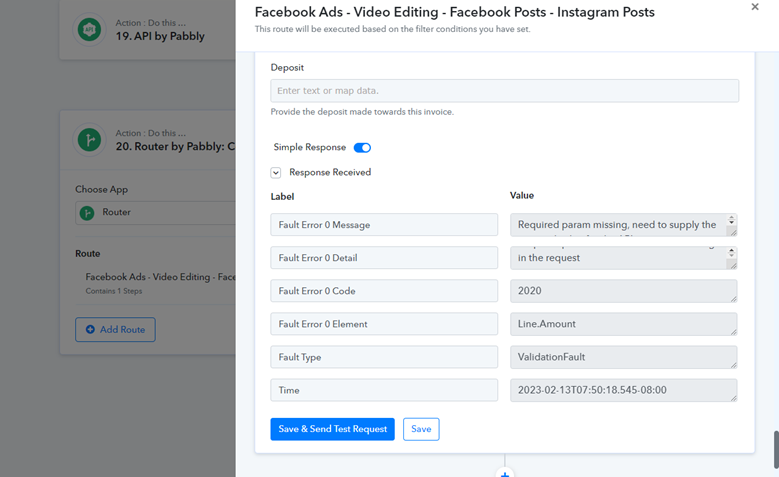Click the Fault Error 0 Detail value stepper
The image size is (779, 477).
coord(731,252)
